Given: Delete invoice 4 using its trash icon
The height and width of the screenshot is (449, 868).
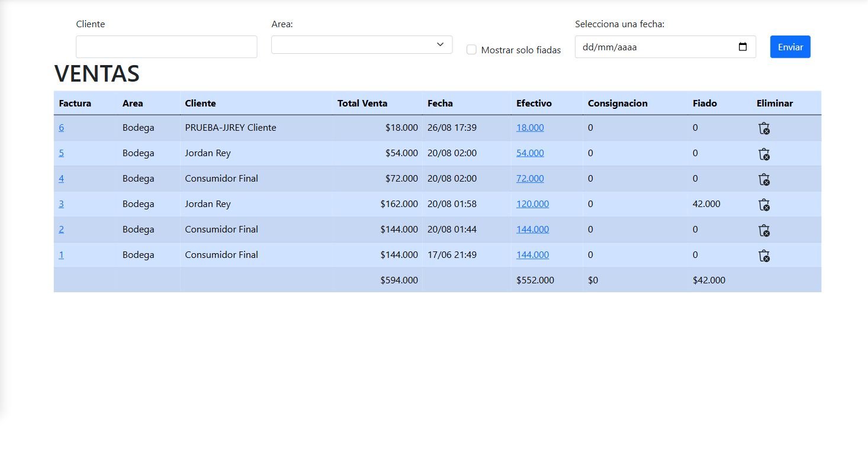Looking at the screenshot, I should [764, 179].
